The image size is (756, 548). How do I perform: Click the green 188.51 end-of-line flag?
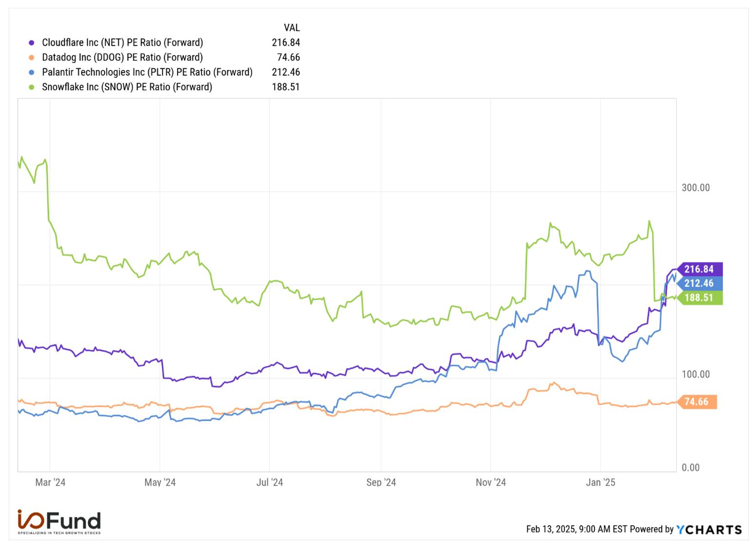[x=699, y=297]
